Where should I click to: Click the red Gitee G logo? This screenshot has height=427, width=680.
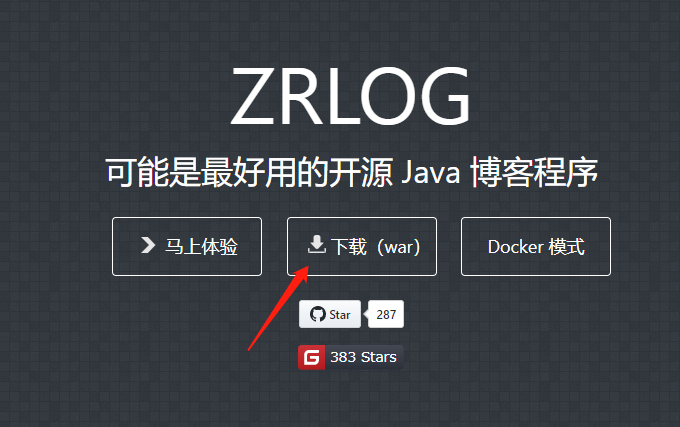click(311, 358)
